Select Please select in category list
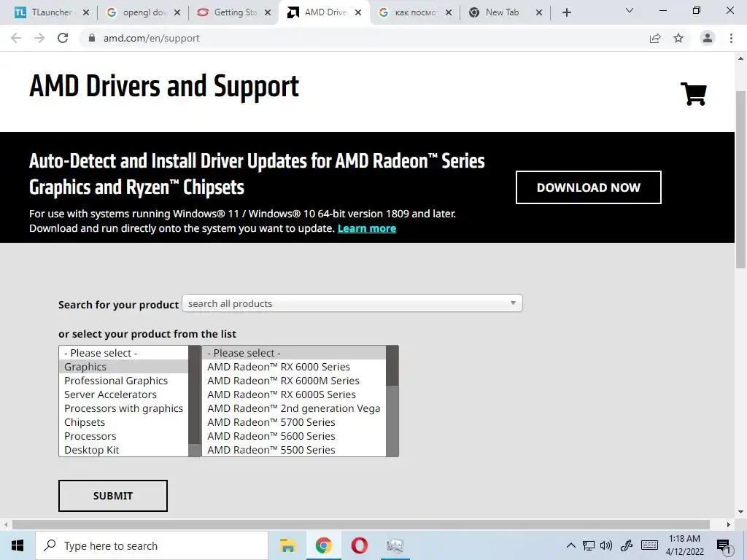 (123, 353)
